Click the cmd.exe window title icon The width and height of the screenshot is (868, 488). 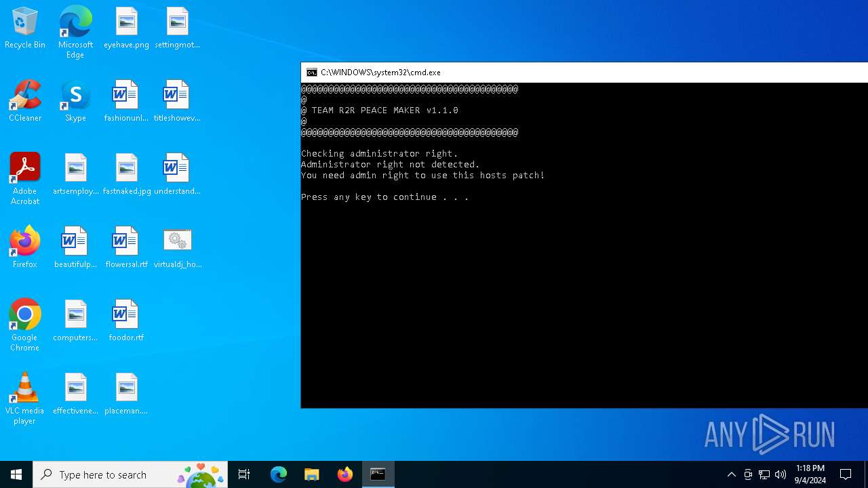pyautogui.click(x=311, y=73)
